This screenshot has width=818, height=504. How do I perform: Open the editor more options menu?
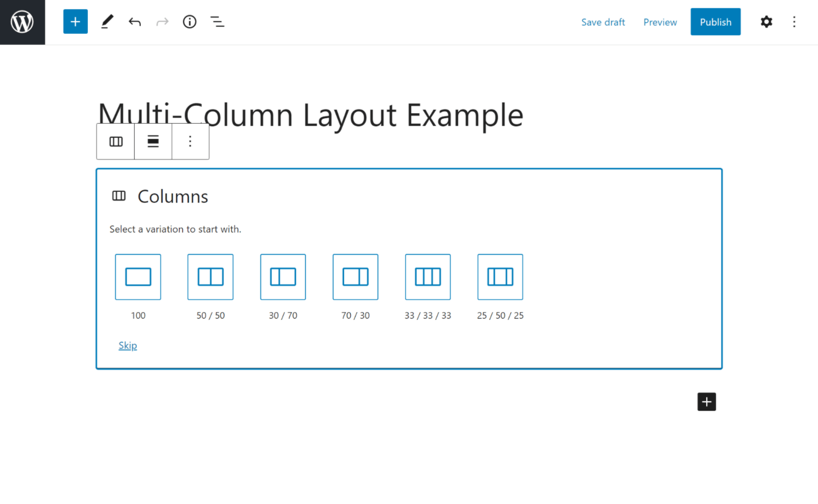coord(795,22)
